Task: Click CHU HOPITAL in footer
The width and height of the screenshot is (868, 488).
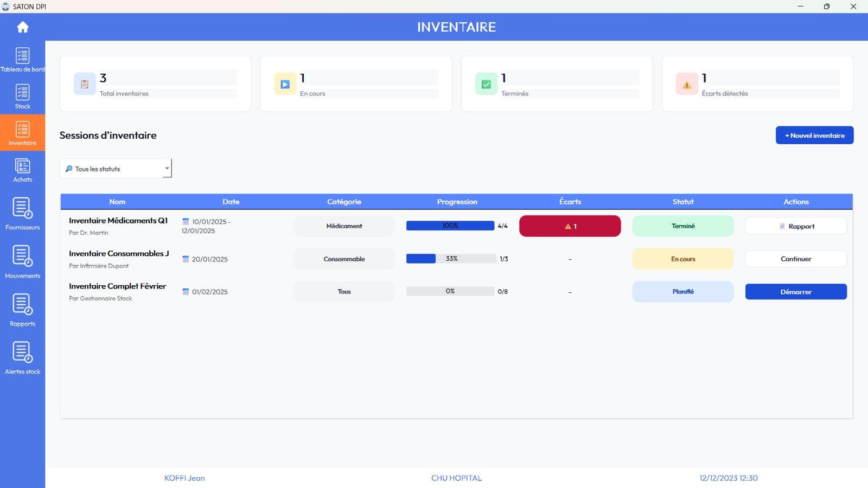Action: click(x=456, y=478)
